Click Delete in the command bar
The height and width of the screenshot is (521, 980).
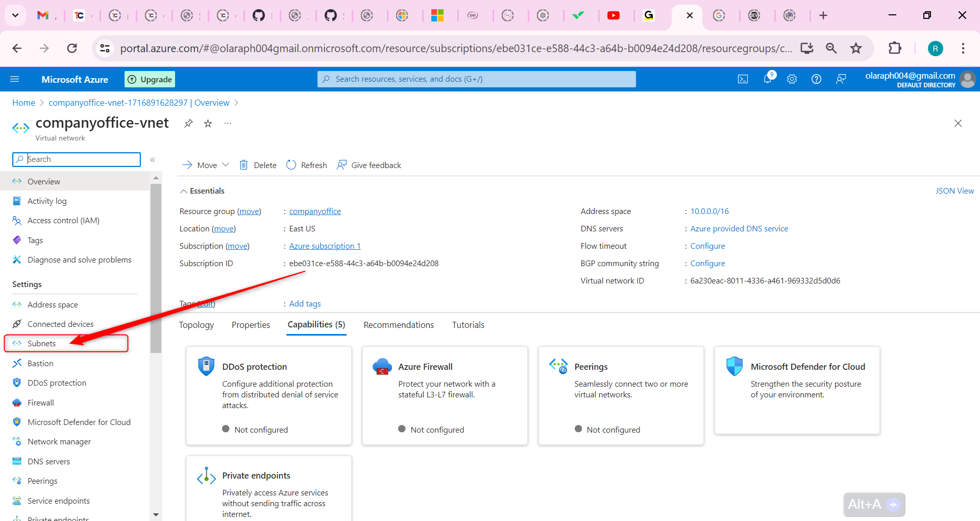tap(258, 165)
